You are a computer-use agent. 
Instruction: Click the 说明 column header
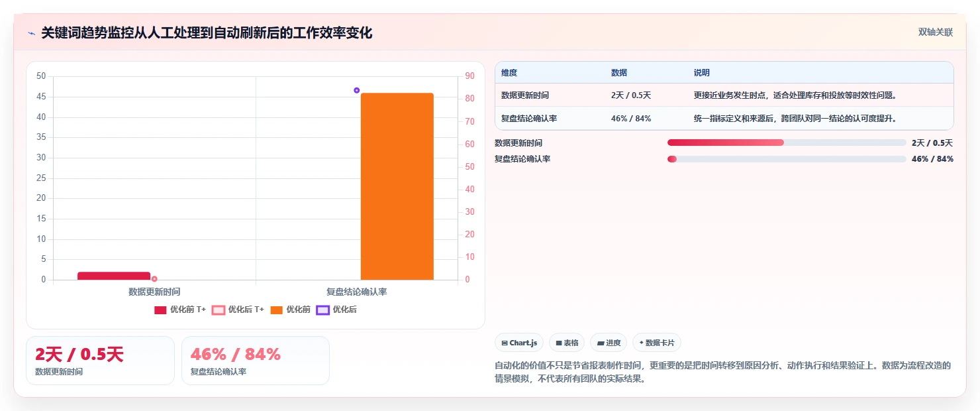tap(702, 72)
